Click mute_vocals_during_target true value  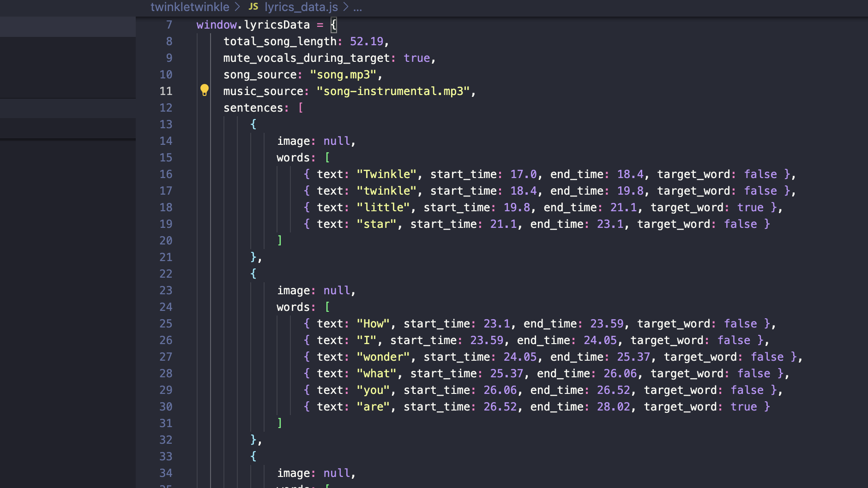417,58
